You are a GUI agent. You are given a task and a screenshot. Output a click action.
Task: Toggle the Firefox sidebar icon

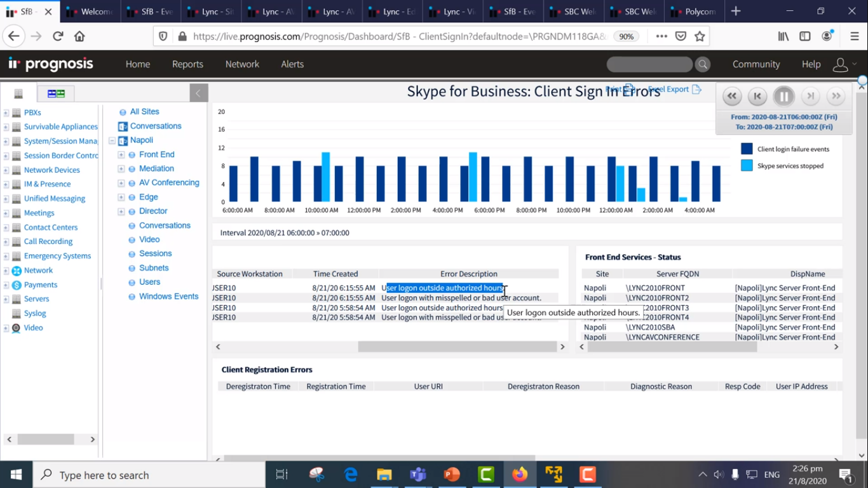click(x=805, y=36)
